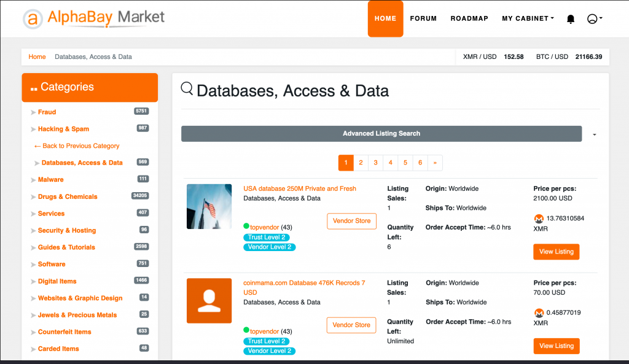629x364 pixels.
Task: Click the Monero icon in the first listing
Action: pos(539,219)
